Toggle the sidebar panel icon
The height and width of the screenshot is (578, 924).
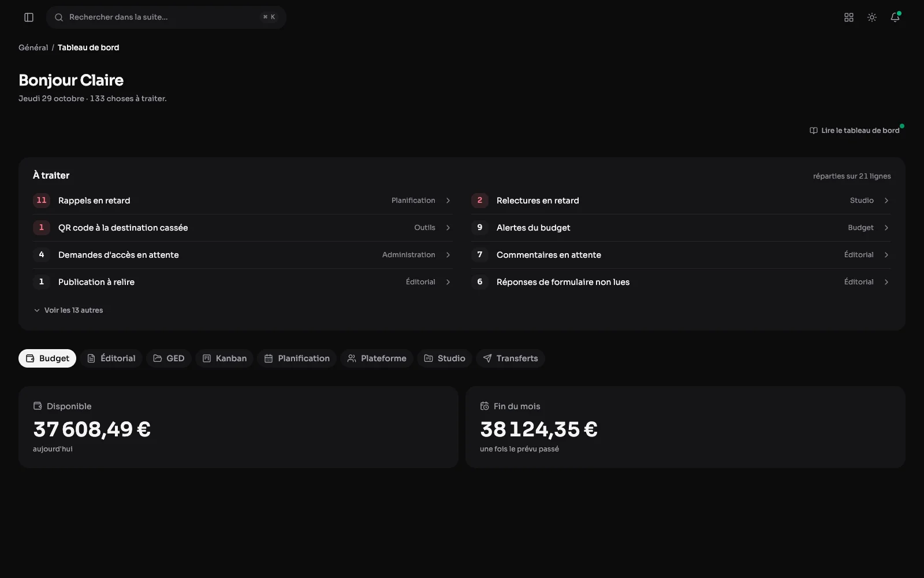coord(29,17)
